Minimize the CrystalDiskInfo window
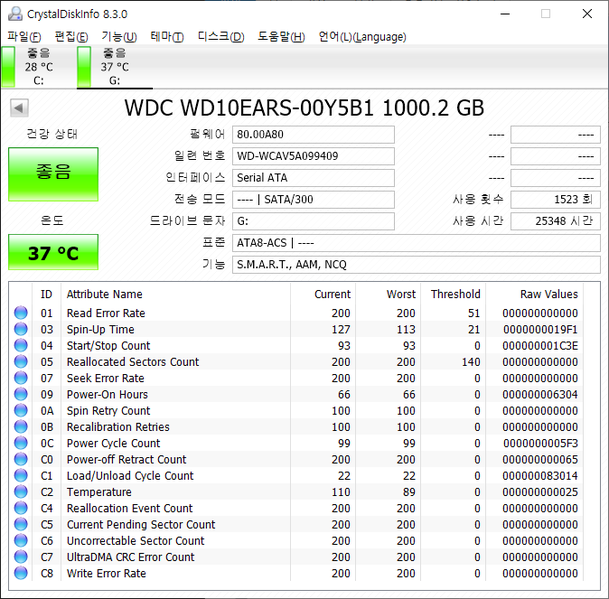The image size is (609, 599). click(x=505, y=14)
